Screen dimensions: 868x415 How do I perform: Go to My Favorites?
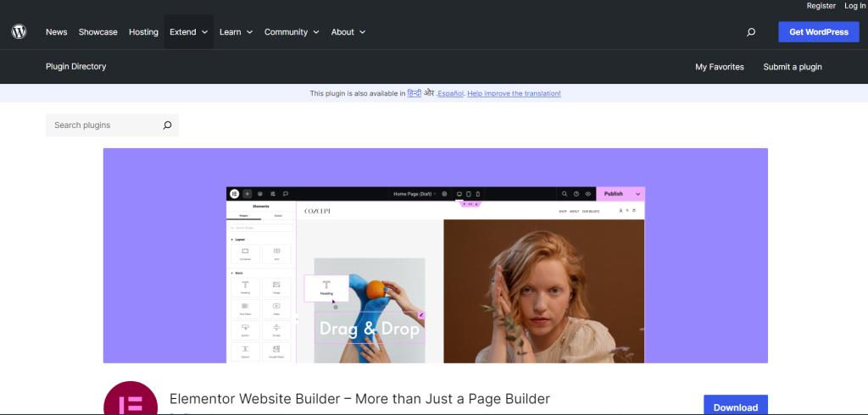pyautogui.click(x=720, y=67)
